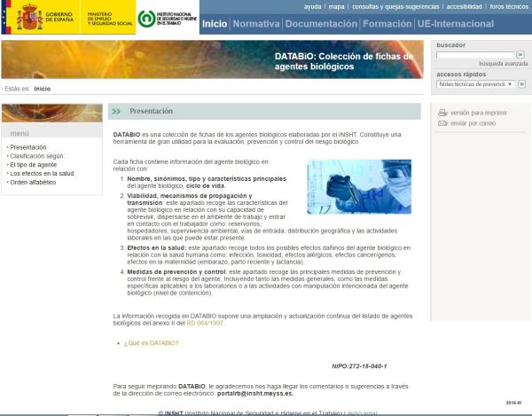Image resolution: width=532 pixels, height=416 pixels.
Task: Click the laboratory scientist photo
Action: [359, 186]
